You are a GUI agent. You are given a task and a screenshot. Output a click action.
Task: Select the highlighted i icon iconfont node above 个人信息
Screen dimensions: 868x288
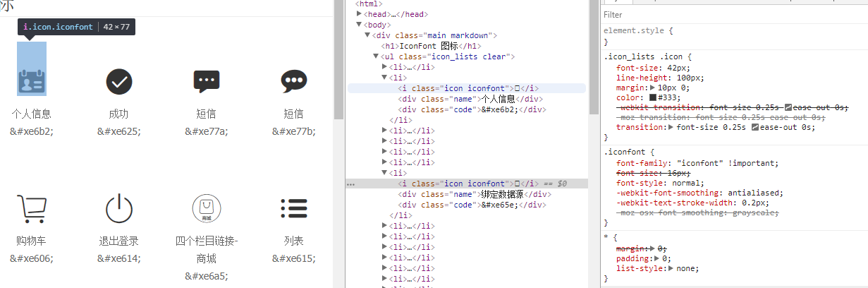coord(467,88)
